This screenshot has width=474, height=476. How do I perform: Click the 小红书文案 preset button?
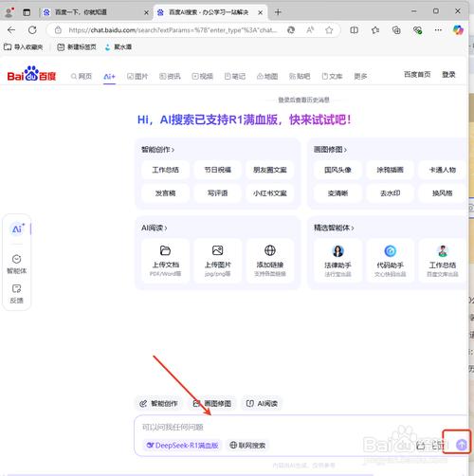[270, 192]
